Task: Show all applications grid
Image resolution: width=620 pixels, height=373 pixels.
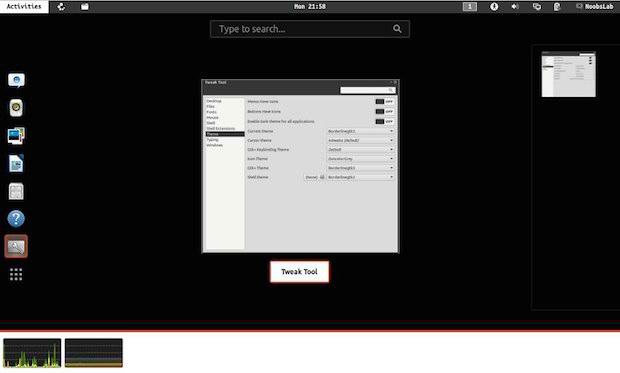Action: (x=16, y=274)
